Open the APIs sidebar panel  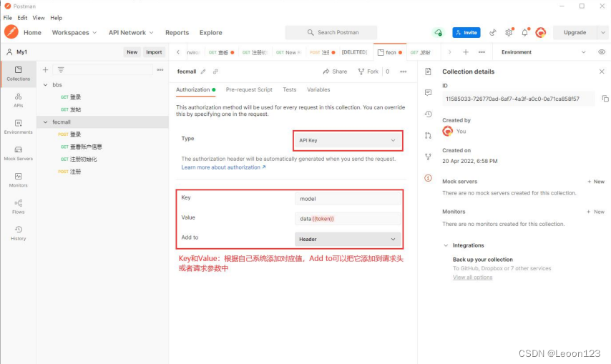tap(19, 100)
